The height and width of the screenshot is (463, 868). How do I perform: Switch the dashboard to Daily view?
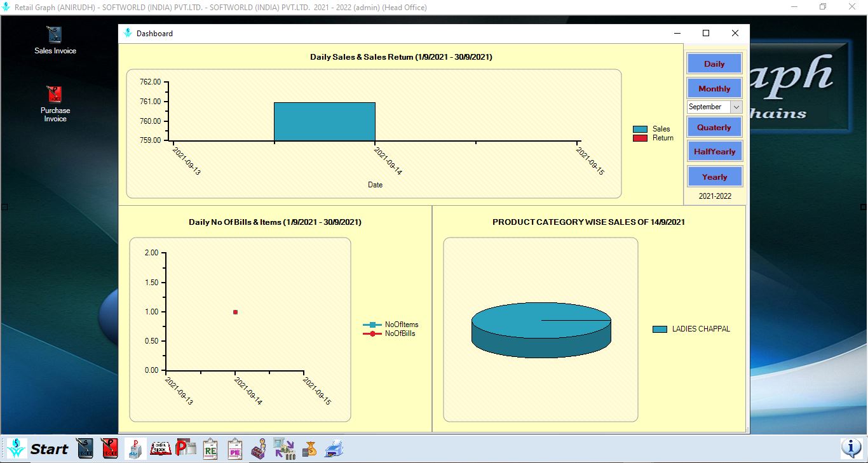click(714, 64)
